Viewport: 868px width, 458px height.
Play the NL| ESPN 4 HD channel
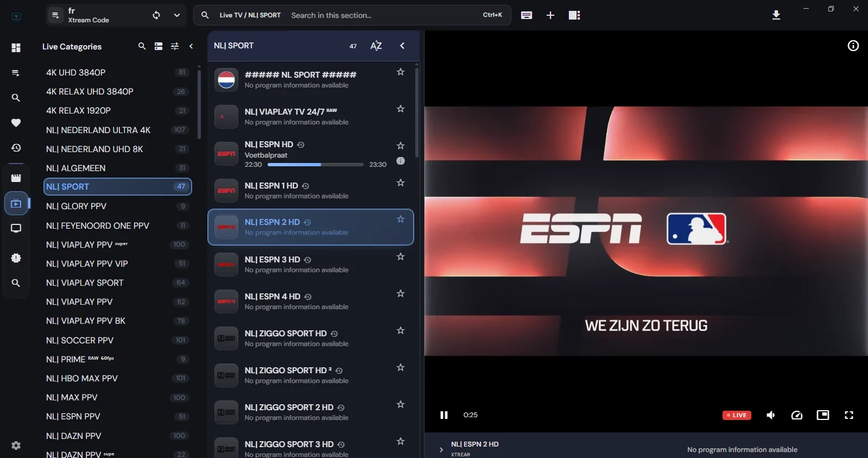pos(311,302)
